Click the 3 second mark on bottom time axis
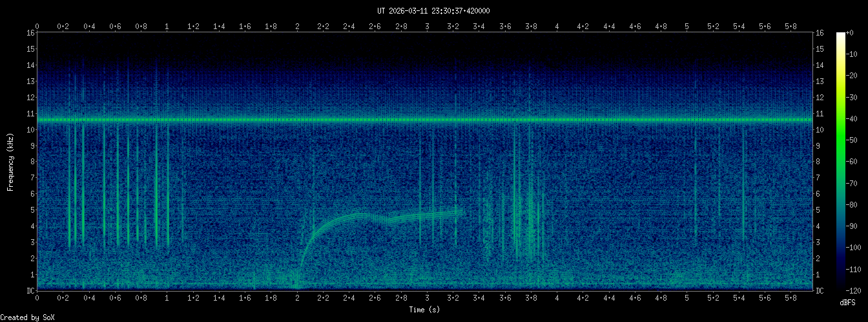868x322 pixels. click(427, 299)
